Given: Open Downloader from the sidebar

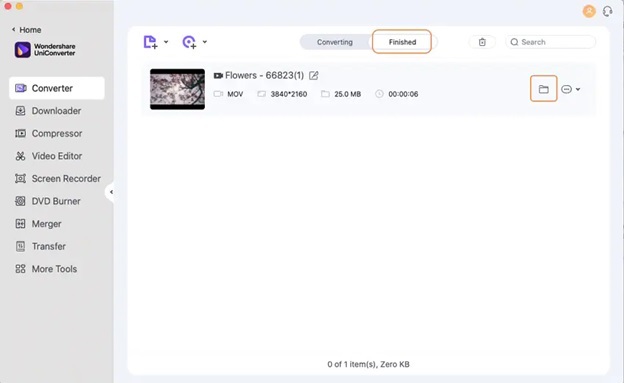Looking at the screenshot, I should click(57, 111).
